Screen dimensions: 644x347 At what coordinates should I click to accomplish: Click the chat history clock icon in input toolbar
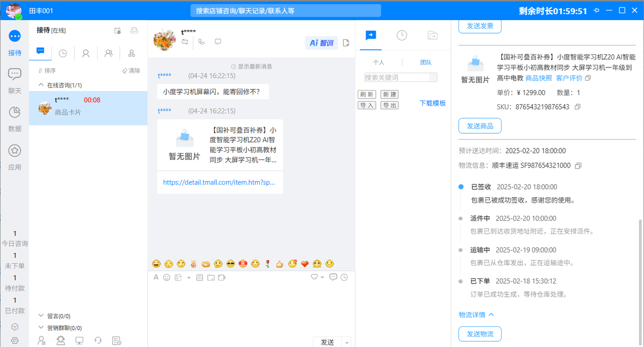[344, 277]
